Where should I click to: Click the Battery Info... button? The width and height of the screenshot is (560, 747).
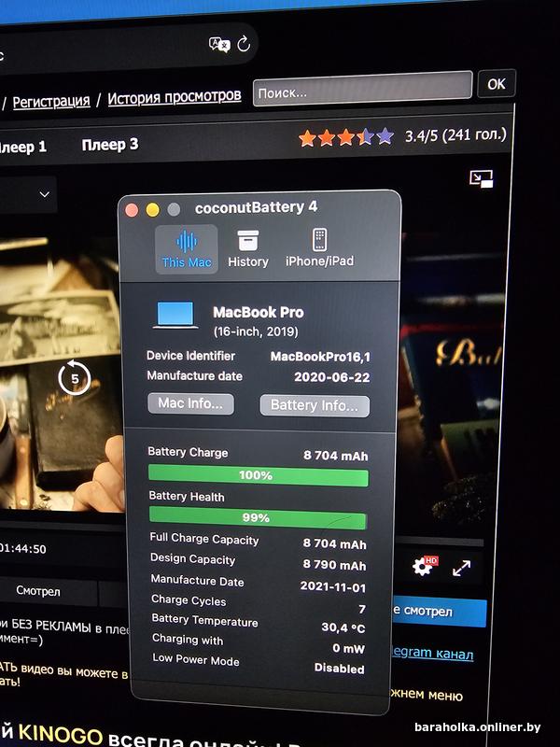[x=315, y=406]
